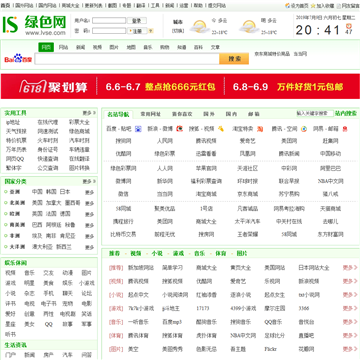The width and height of the screenshot is (360, 360).
Task: Open the 人民网 link
Action: pos(165,141)
